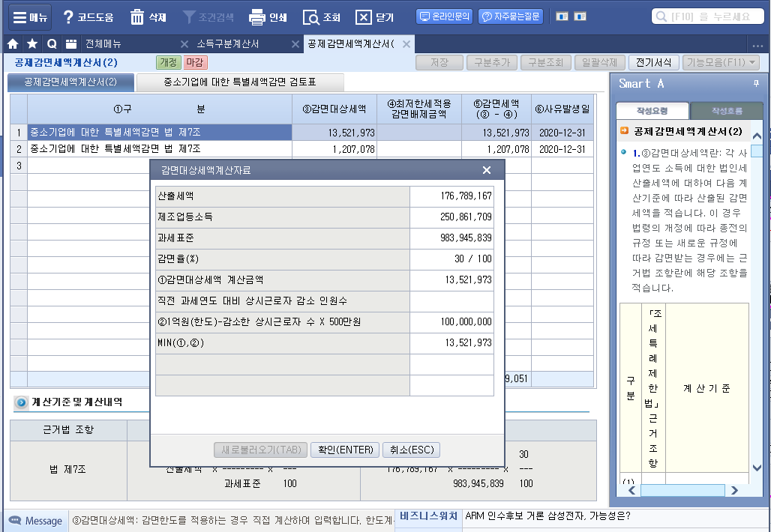Click the 일괄삭제 button
The height and width of the screenshot is (532, 771).
click(599, 62)
